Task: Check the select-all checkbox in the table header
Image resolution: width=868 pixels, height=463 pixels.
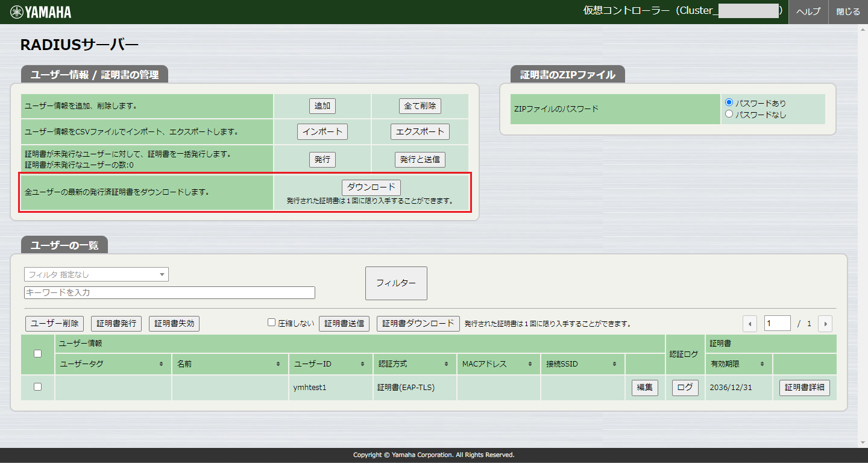Action: tap(37, 353)
